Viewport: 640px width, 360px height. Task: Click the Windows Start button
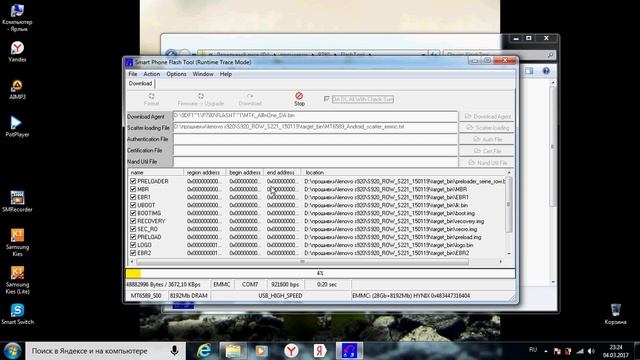click(12, 351)
